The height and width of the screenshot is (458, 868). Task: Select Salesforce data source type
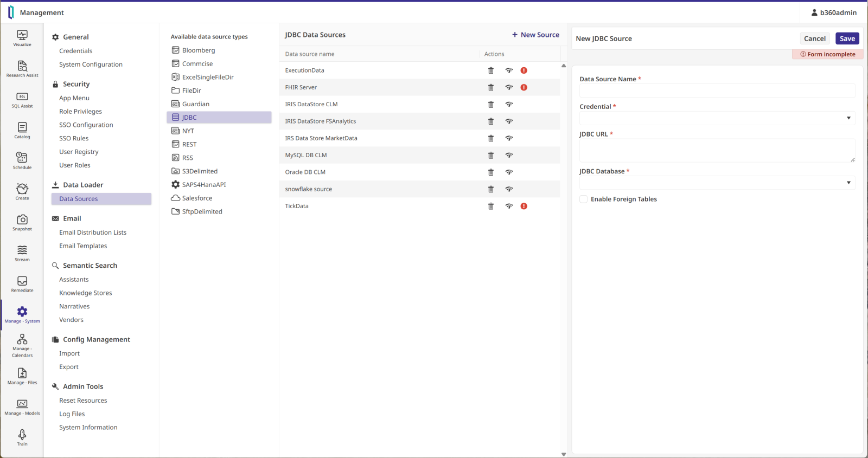[197, 198]
